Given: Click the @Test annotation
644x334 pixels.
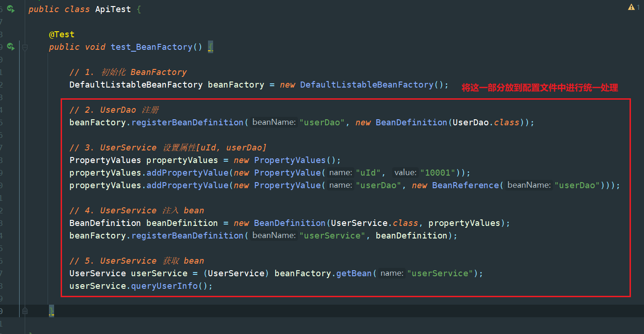Looking at the screenshot, I should pos(62,34).
